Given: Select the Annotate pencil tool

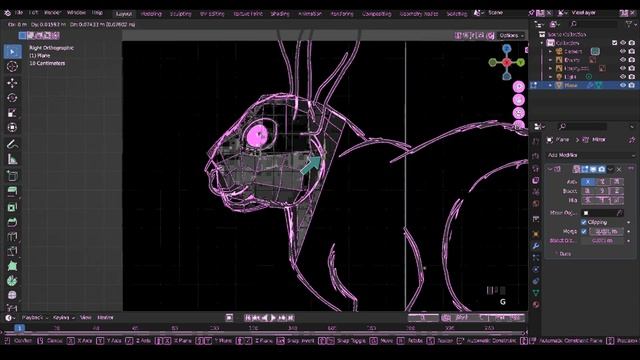Looking at the screenshot, I should coord(12,144).
